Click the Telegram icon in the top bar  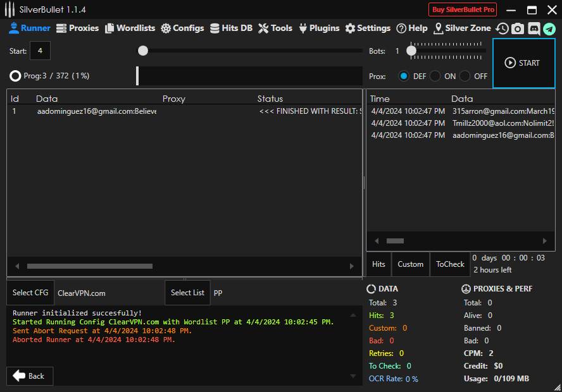click(549, 28)
